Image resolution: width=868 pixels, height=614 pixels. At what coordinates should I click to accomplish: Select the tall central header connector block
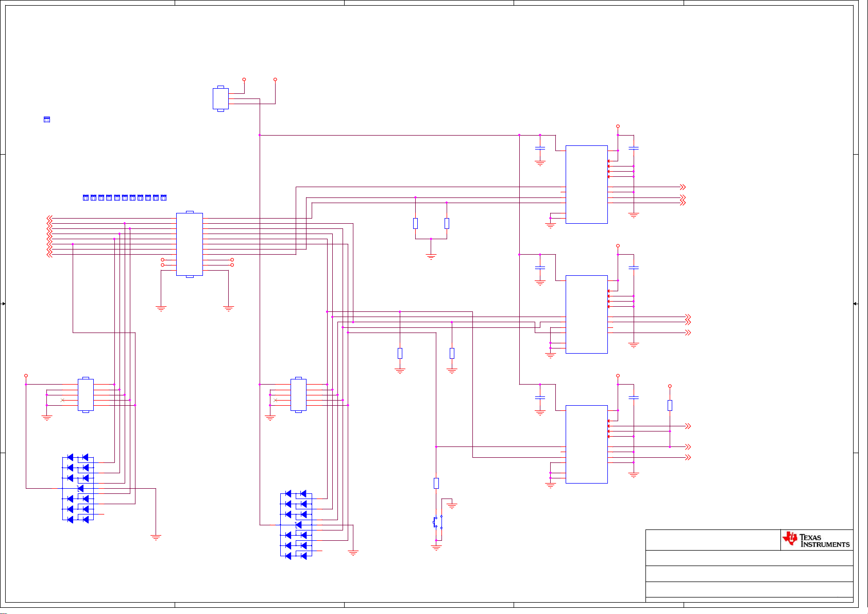point(190,244)
